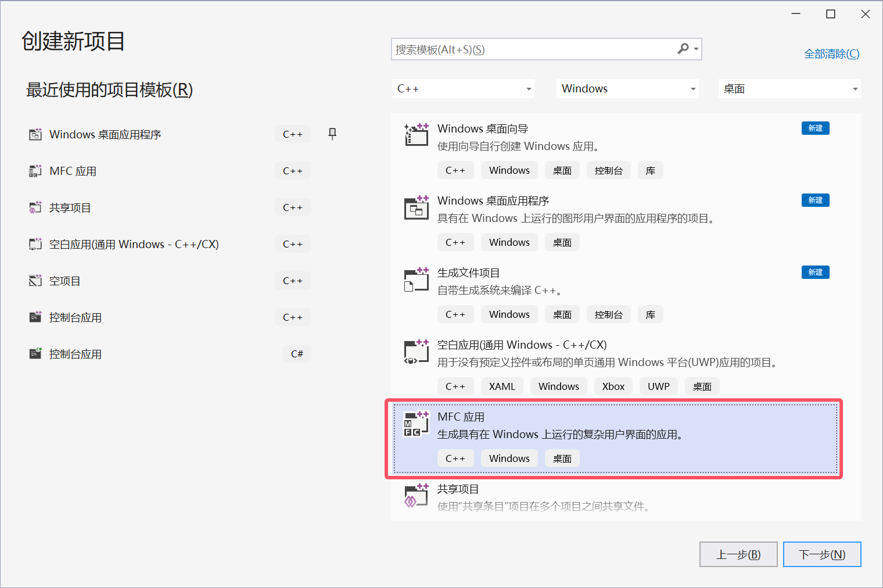Select the highlighted MFC 应用 template title
The width and height of the screenshot is (883, 588).
[461, 417]
